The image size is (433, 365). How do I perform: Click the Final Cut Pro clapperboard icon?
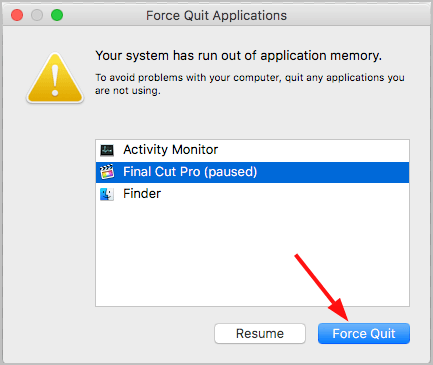[x=107, y=172]
